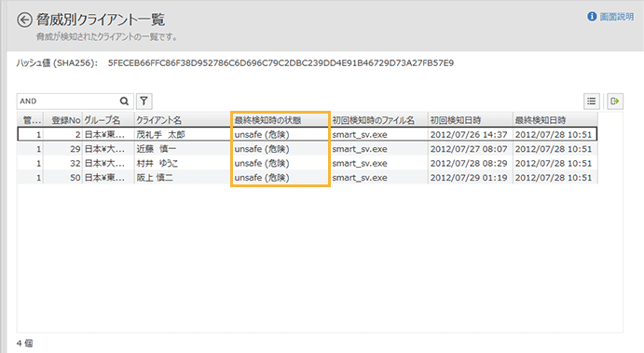Click registration number 29 cell
The image size is (644, 353).
[63, 149]
